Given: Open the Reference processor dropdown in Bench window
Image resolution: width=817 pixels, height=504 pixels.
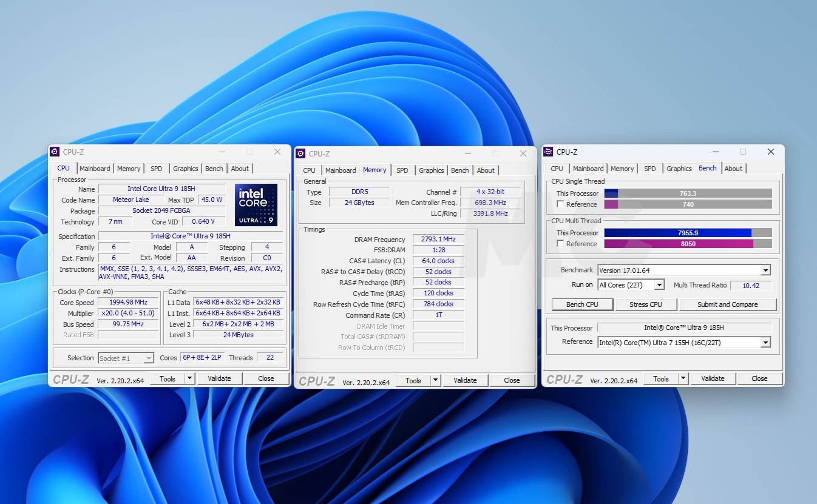Looking at the screenshot, I should pos(765,343).
